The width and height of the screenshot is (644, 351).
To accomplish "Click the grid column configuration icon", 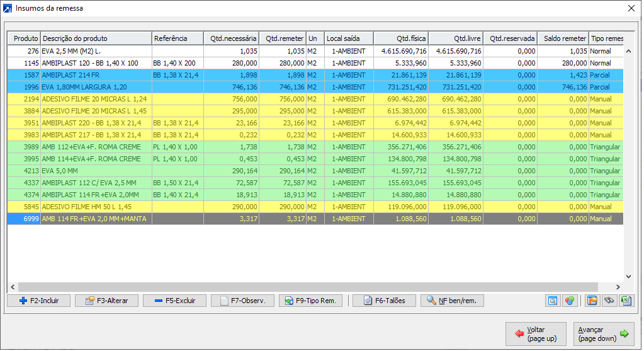I will [x=592, y=301].
